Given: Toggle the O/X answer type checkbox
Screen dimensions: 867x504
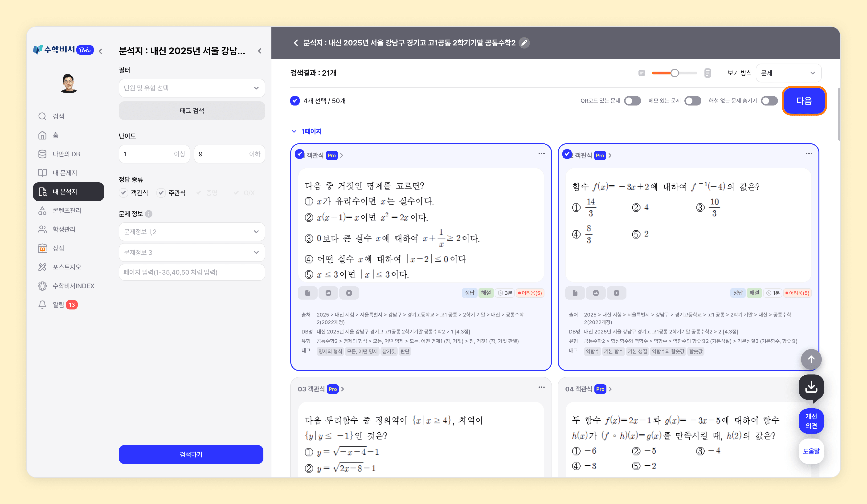Looking at the screenshot, I should pos(236,193).
